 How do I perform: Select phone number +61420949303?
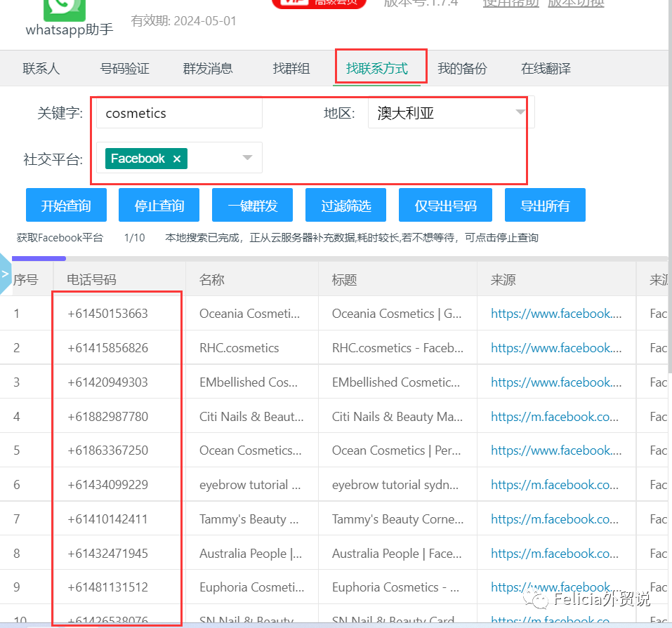pos(107,382)
